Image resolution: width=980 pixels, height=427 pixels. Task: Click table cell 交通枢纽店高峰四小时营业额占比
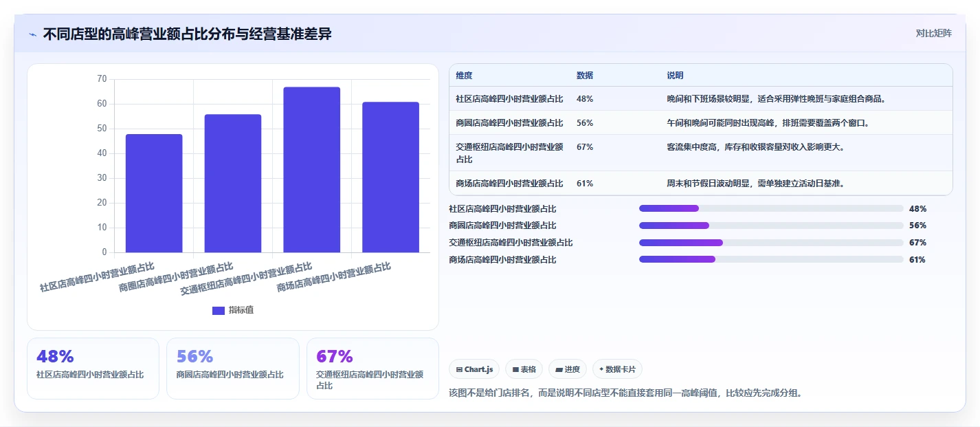(509, 153)
